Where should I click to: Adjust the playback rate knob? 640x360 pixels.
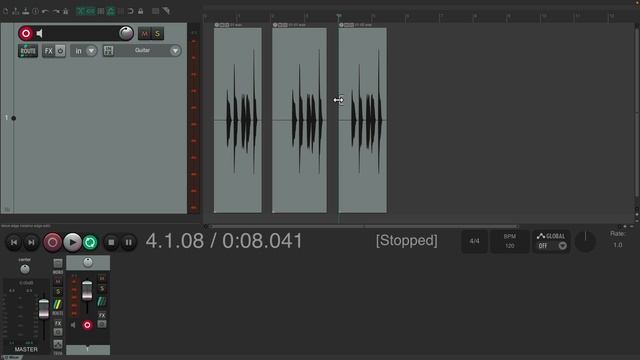[585, 241]
